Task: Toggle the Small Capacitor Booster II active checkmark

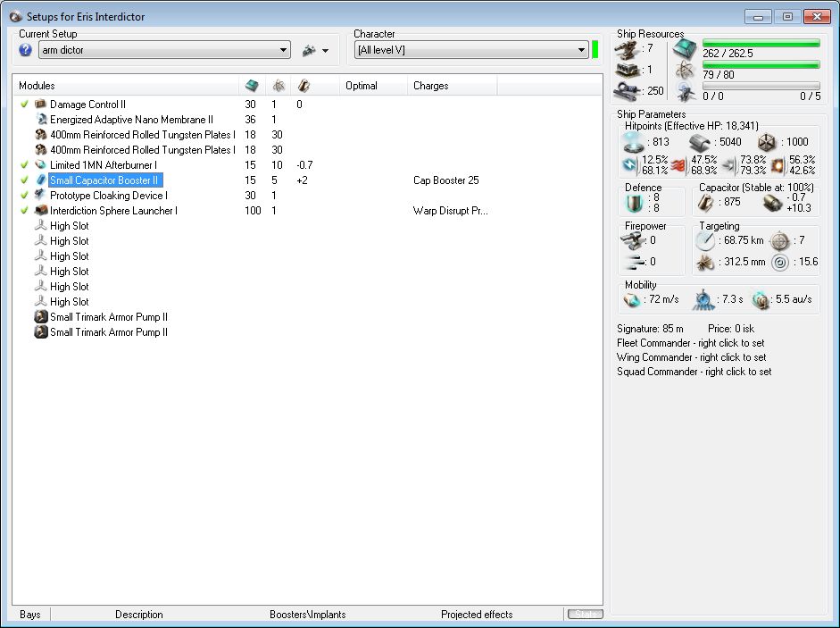Action: (x=24, y=180)
